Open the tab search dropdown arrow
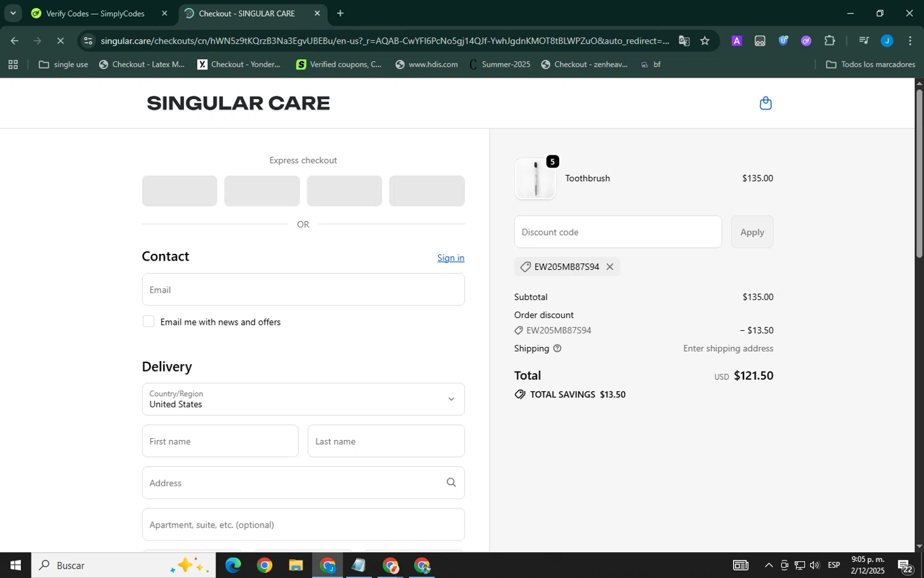Image resolution: width=924 pixels, height=578 pixels. click(x=13, y=14)
